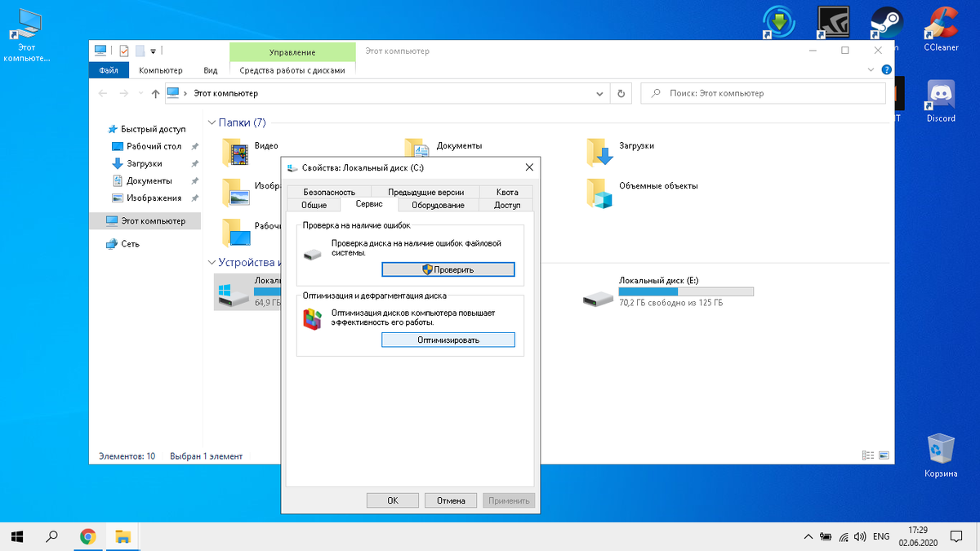This screenshot has height=551, width=980.
Task: Open the quick access toolbar customize dropdown
Action: pos(153,51)
